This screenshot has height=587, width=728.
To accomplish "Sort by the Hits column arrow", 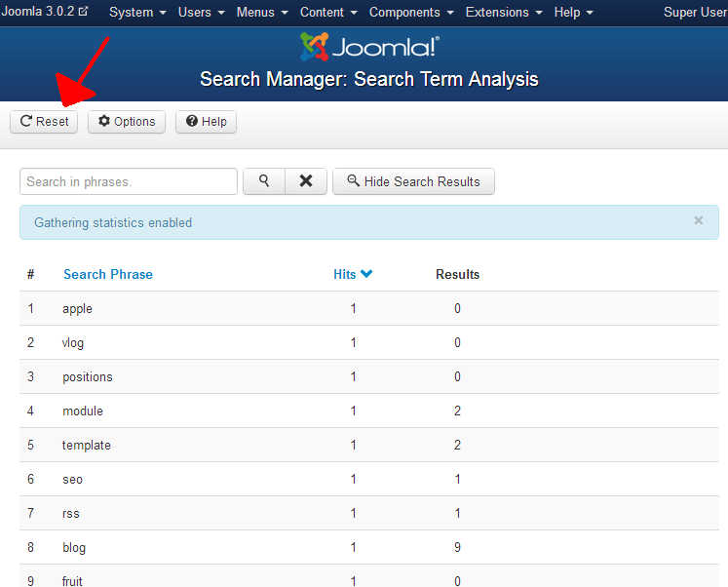I will pyautogui.click(x=366, y=274).
